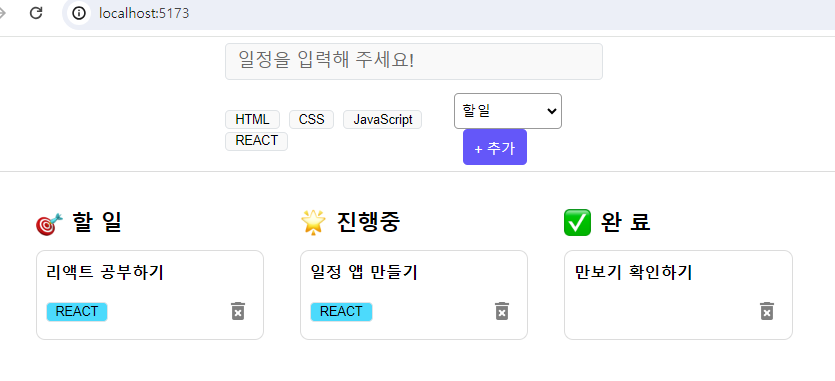This screenshot has height=381, width=835.
Task: Click the green check mark emoji icon
Action: [577, 222]
